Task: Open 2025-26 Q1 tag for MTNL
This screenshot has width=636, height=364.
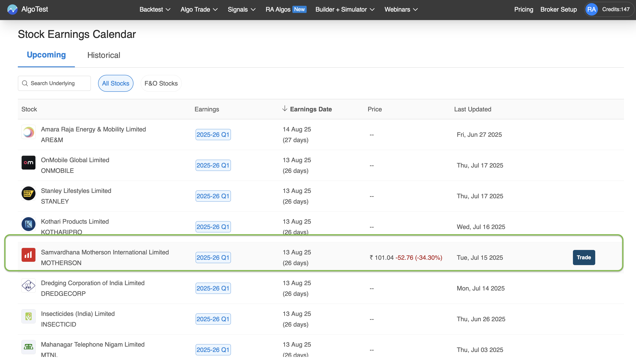Action: pos(213,350)
